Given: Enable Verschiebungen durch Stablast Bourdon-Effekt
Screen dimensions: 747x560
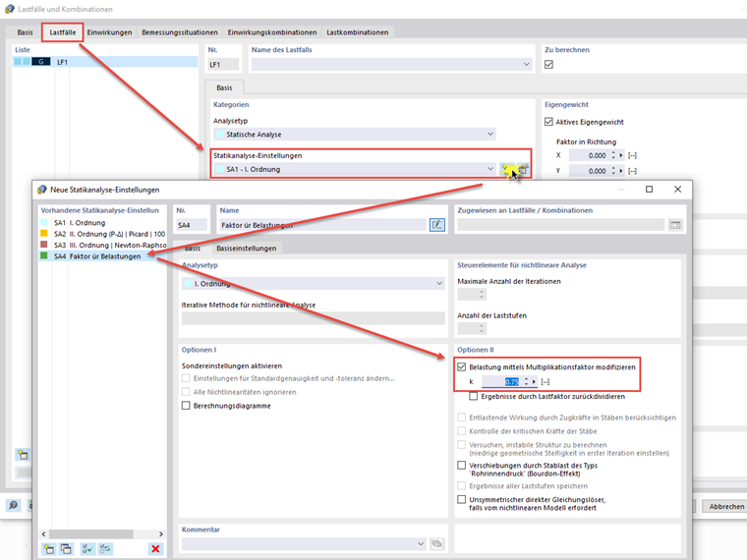Looking at the screenshot, I should [x=461, y=466].
